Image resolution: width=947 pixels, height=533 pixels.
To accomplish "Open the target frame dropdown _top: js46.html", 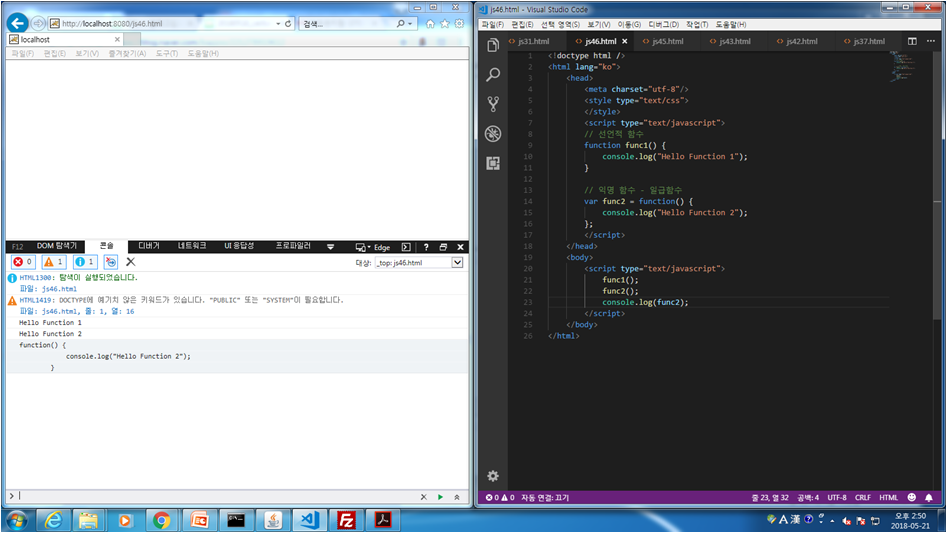I will pyautogui.click(x=419, y=263).
